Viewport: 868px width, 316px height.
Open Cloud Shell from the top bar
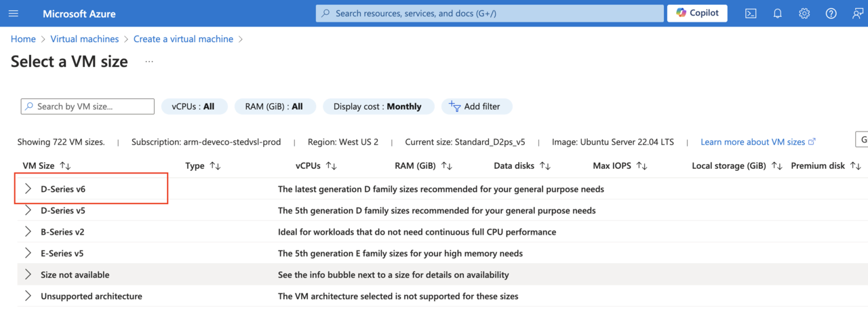tap(751, 14)
